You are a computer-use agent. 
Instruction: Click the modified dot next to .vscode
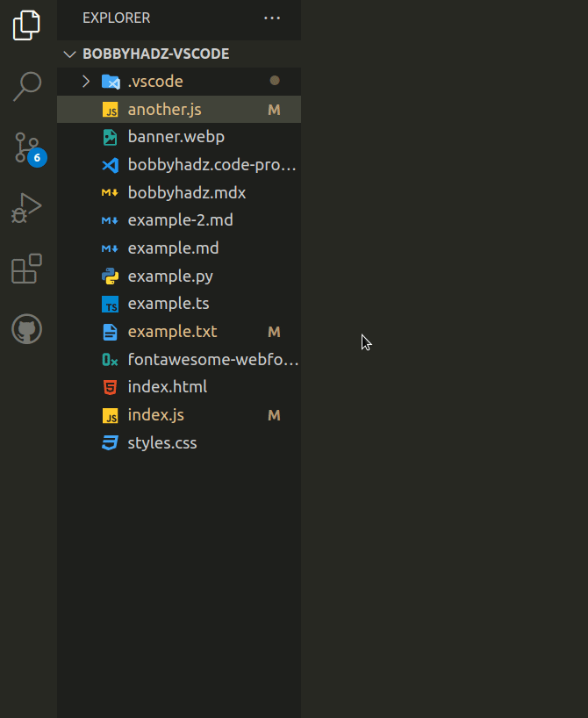click(x=275, y=81)
